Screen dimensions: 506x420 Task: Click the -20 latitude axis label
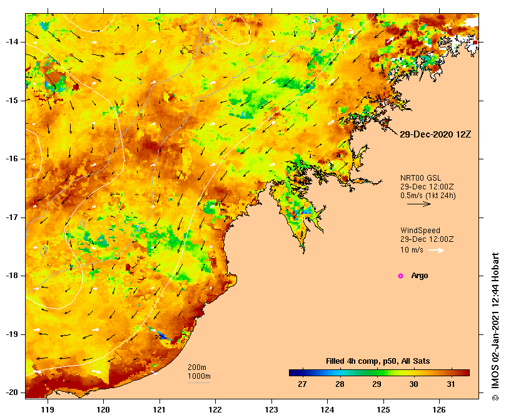click(x=12, y=392)
